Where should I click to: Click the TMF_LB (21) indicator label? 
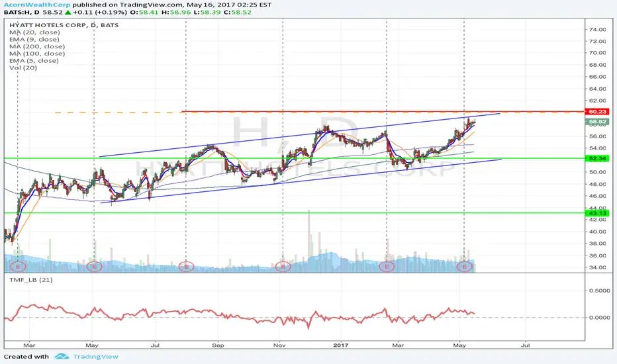31,280
